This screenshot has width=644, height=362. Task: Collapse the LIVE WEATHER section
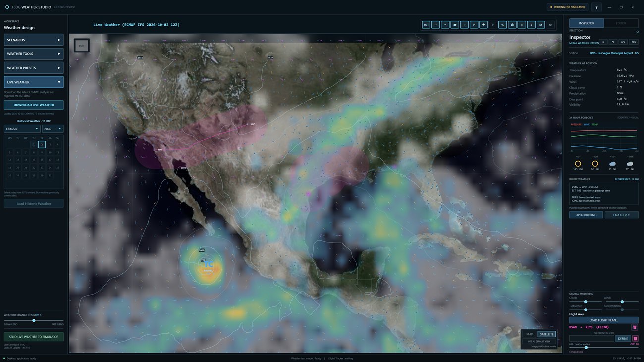tap(34, 82)
